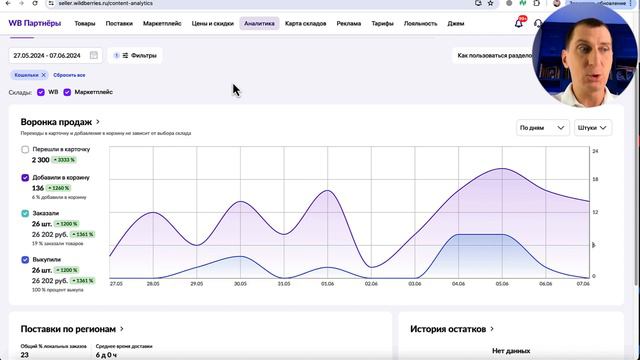The width and height of the screenshot is (640, 360).
Task: Enable the Перешли в карточку checkbox
Action: point(25,149)
